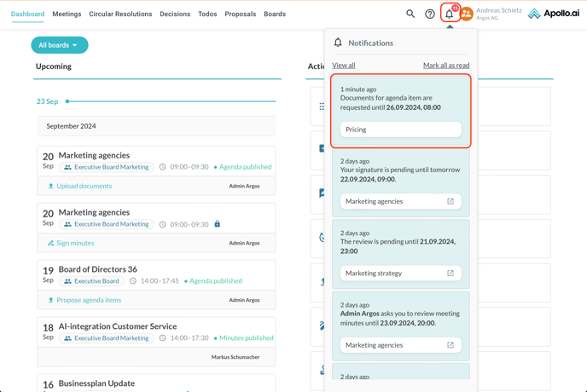Open the Circular Resolutions tab
The height and width of the screenshot is (392, 587).
[x=120, y=14]
